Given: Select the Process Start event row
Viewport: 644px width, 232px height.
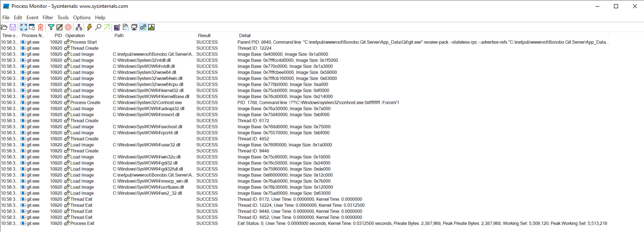Looking at the screenshot, I should pos(306,42).
